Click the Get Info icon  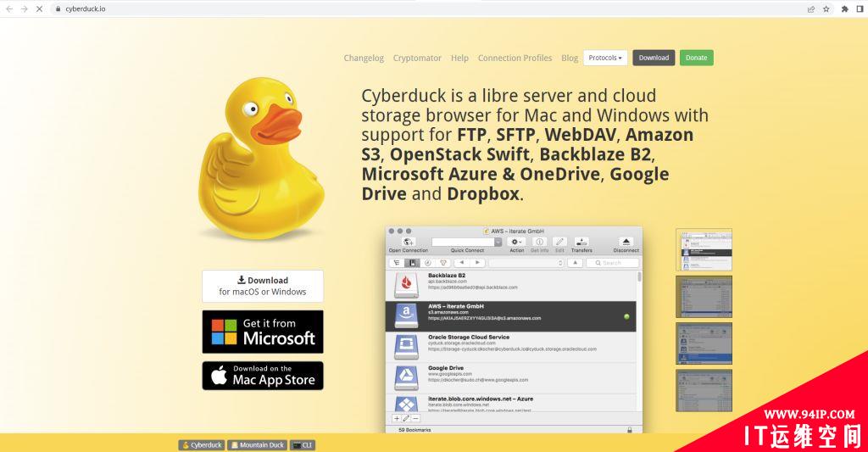click(539, 242)
